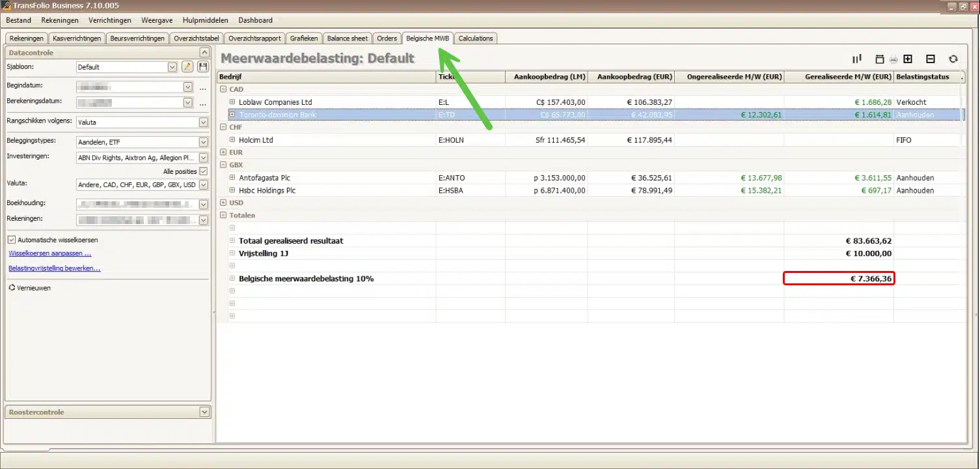Click the bar chart icon in the toolbar
The image size is (980, 469).
point(857,59)
